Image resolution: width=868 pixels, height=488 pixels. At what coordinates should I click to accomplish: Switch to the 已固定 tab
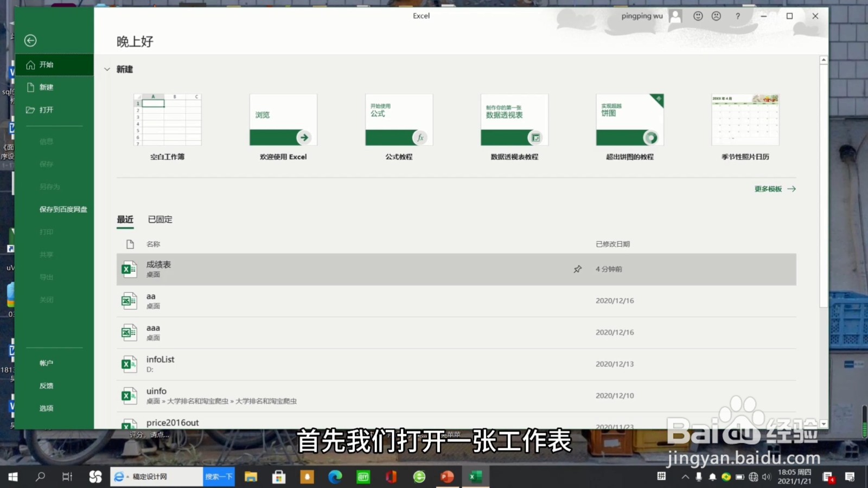point(159,219)
